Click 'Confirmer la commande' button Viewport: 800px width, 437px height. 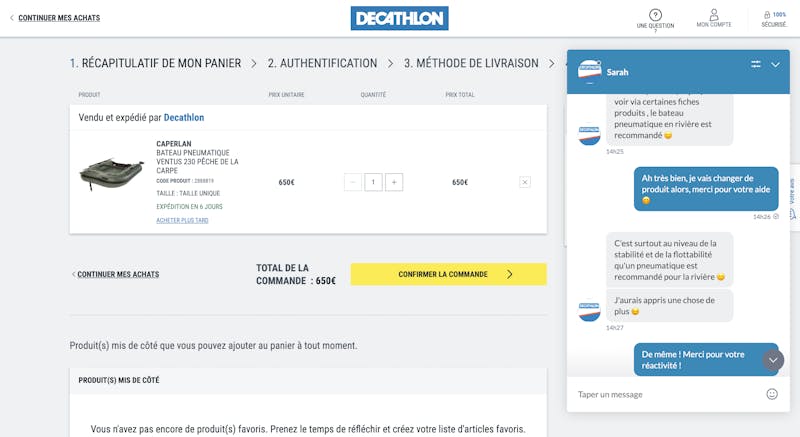[448, 274]
